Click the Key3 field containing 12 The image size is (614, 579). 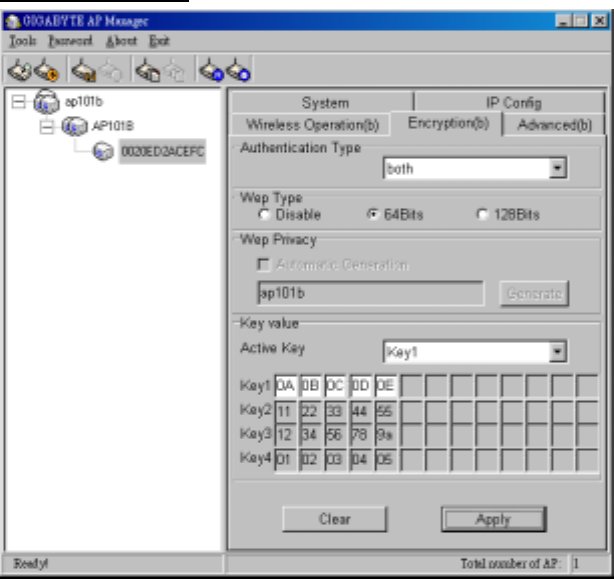click(285, 435)
